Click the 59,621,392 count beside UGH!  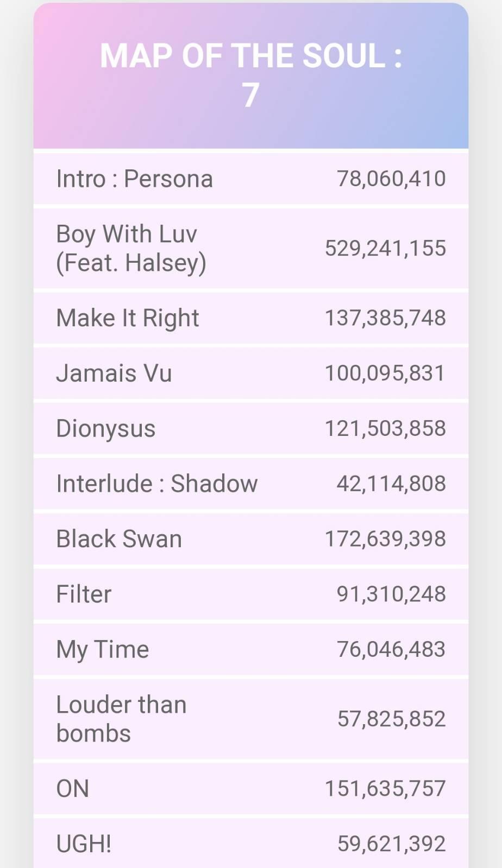pyautogui.click(x=391, y=844)
